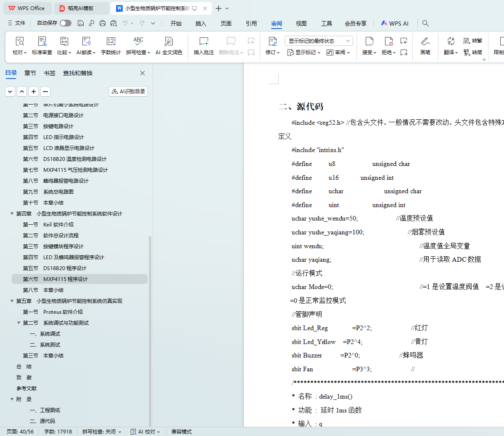The image size is (504, 436).
Task: Jump to 第五节 DS18B20 程序设计 heading
Action: pyautogui.click(x=65, y=268)
